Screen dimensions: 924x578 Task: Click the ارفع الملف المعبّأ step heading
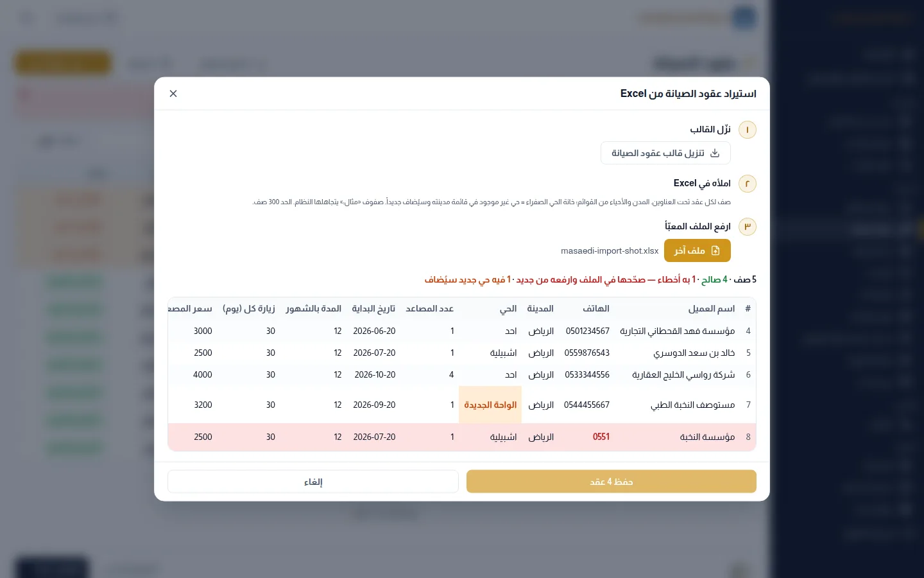click(x=698, y=227)
